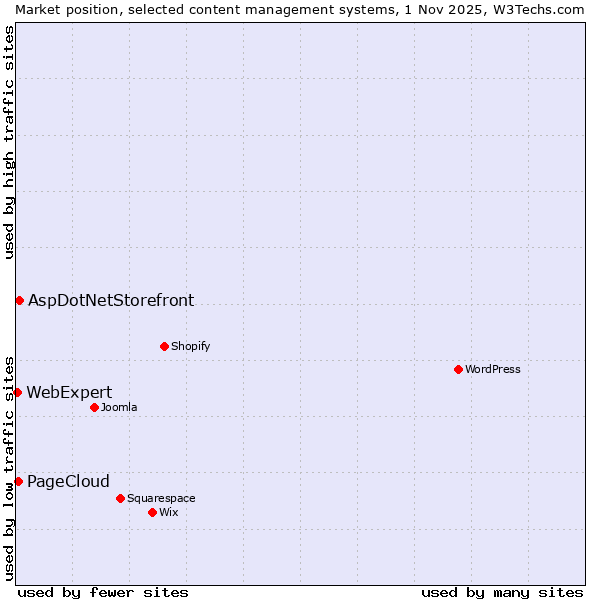Click the 'used by fewer sites' axis label
The height and width of the screenshot is (600, 600).
tap(103, 592)
